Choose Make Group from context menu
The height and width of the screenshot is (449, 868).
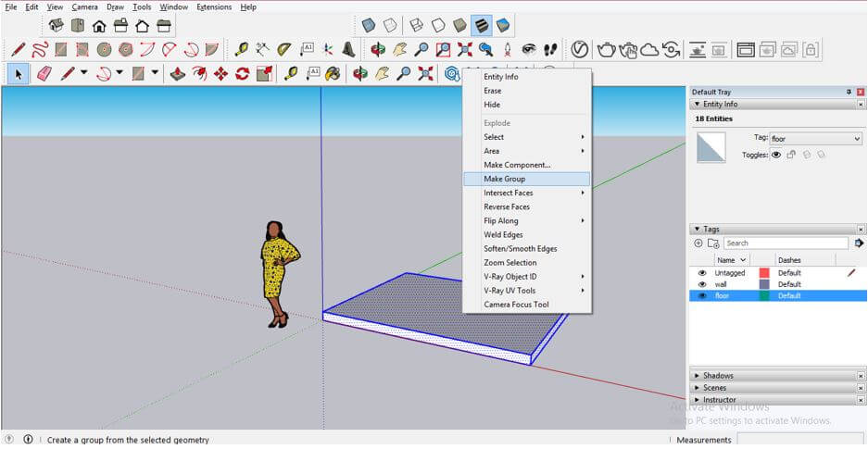(526, 180)
